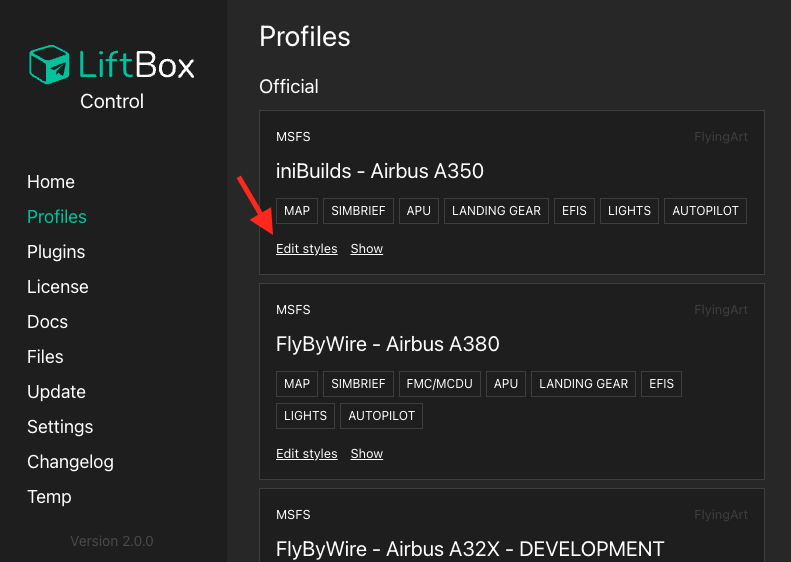Screen dimensions: 791x562
Task: Click APU tag on iniBuilds A350
Action: coord(419,211)
